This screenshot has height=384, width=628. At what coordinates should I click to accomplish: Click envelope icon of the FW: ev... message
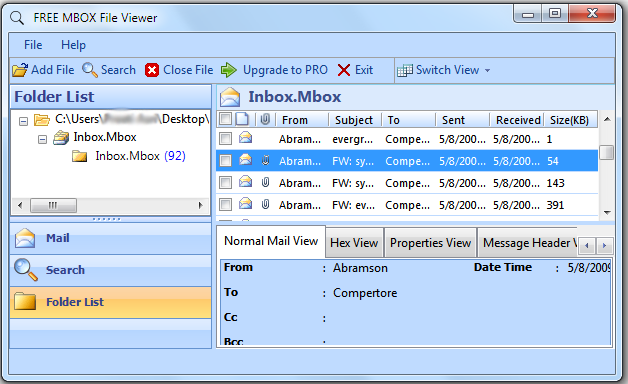[246, 204]
